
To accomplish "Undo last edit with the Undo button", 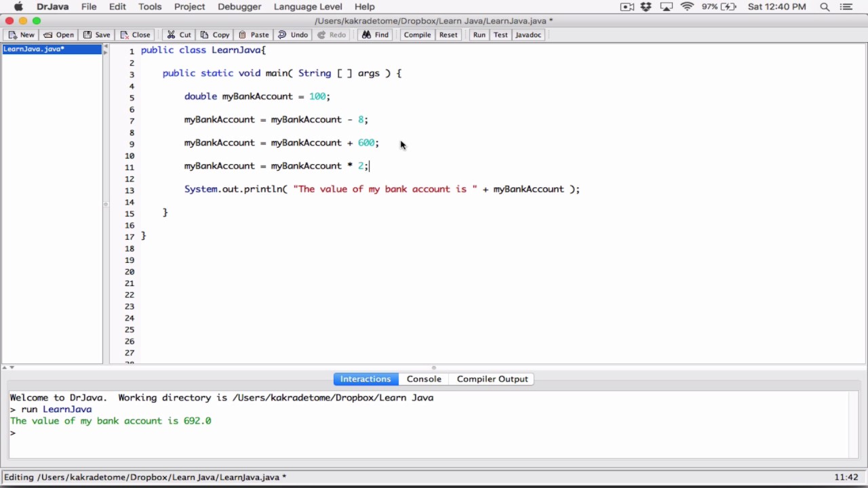I will tap(293, 35).
